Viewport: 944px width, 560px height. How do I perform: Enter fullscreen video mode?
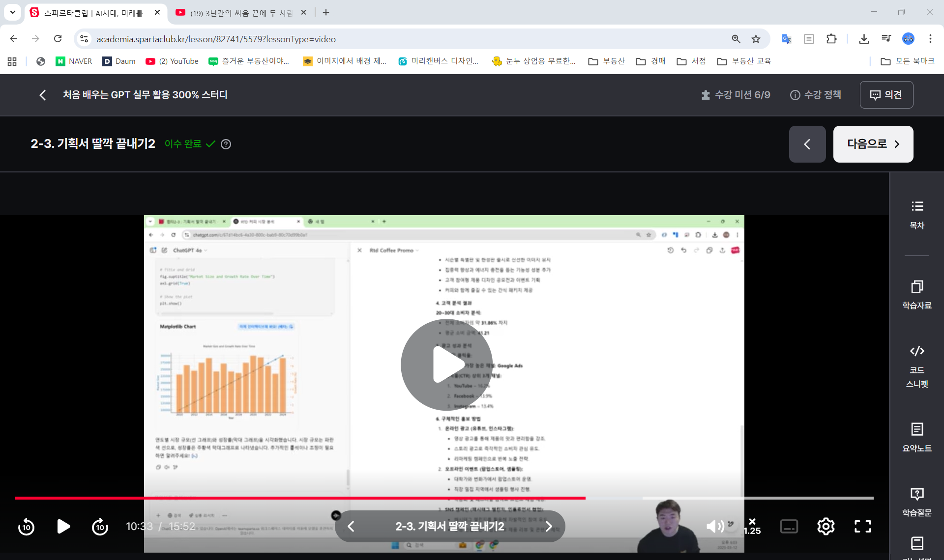pos(863,527)
